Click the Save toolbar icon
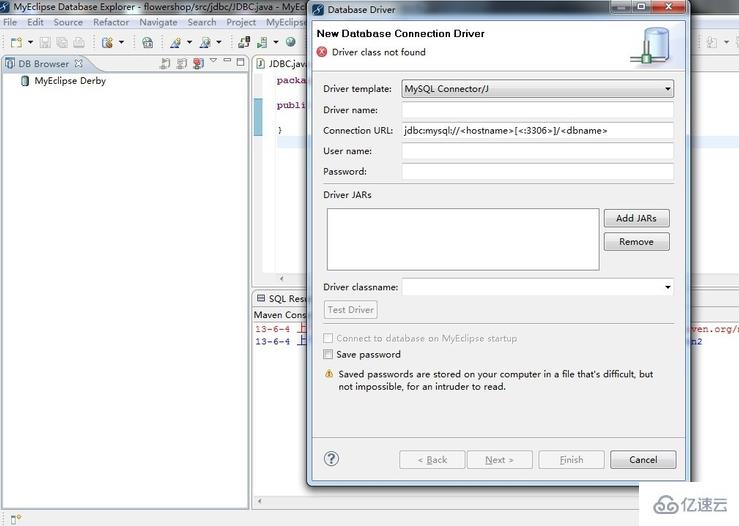 (45, 43)
